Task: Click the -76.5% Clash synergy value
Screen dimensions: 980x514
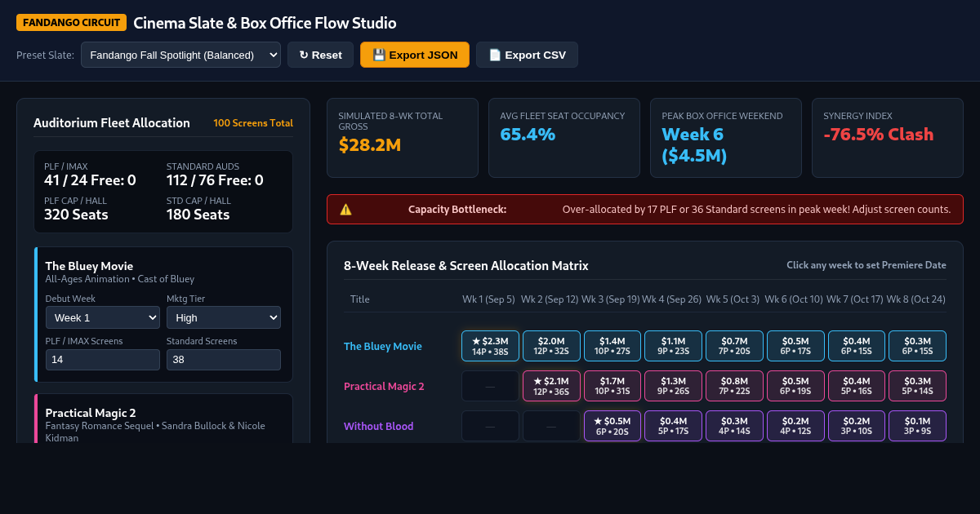Action: click(x=879, y=135)
